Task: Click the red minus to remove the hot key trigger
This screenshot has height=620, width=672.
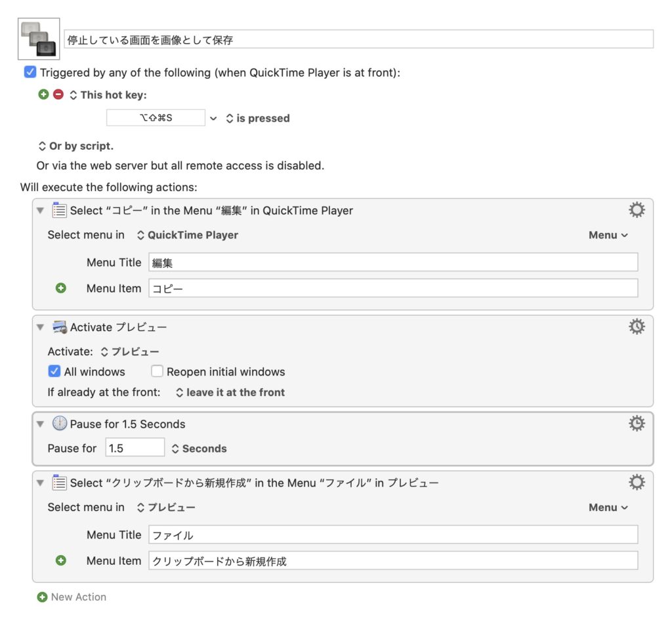Action: click(x=58, y=95)
